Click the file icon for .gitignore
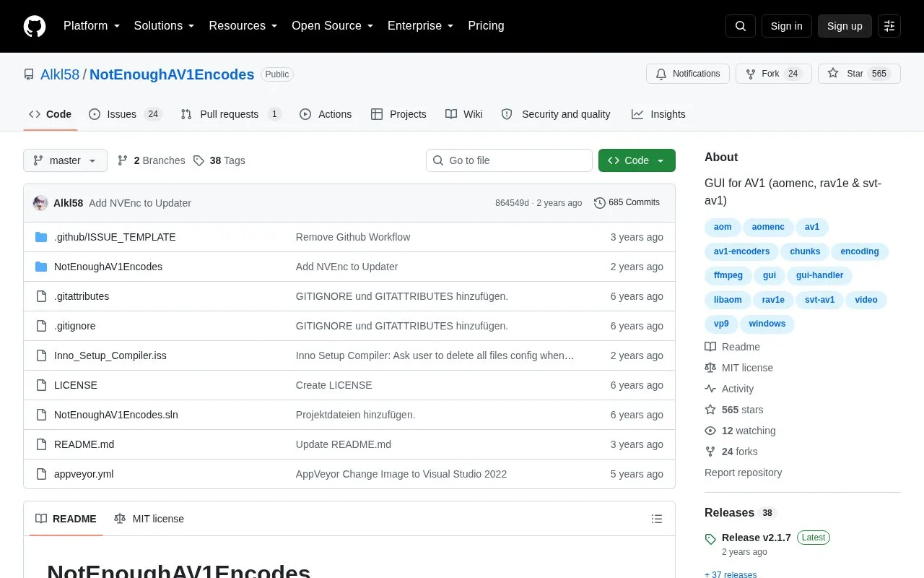 (x=41, y=326)
